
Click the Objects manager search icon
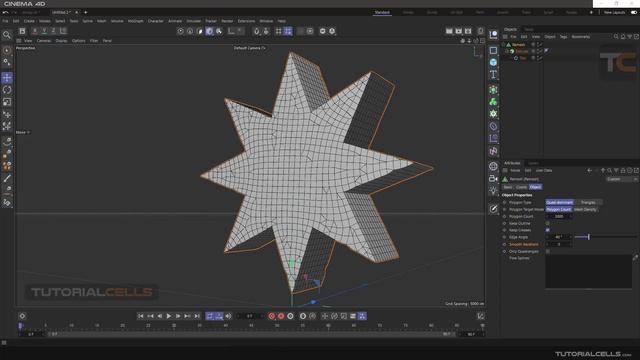coord(616,37)
